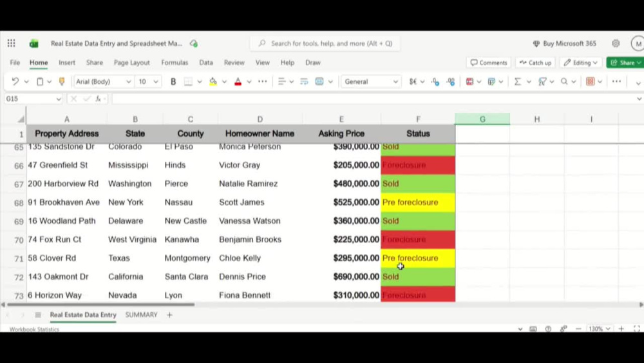644x363 pixels.
Task: Click the zoom in plus button
Action: coord(621,329)
